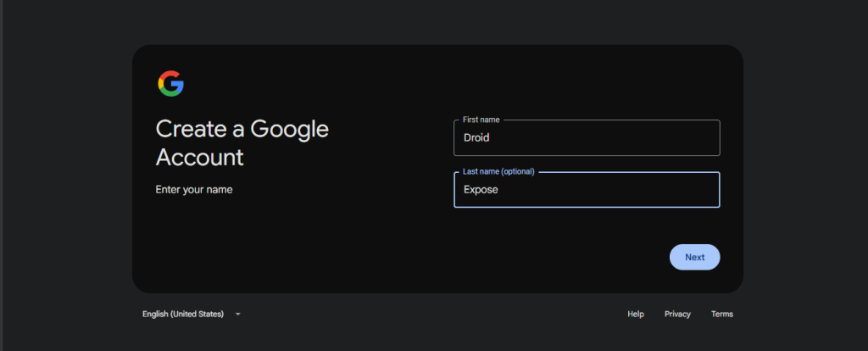The width and height of the screenshot is (868, 351).
Task: Click the "First name" floating label
Action: click(x=481, y=120)
